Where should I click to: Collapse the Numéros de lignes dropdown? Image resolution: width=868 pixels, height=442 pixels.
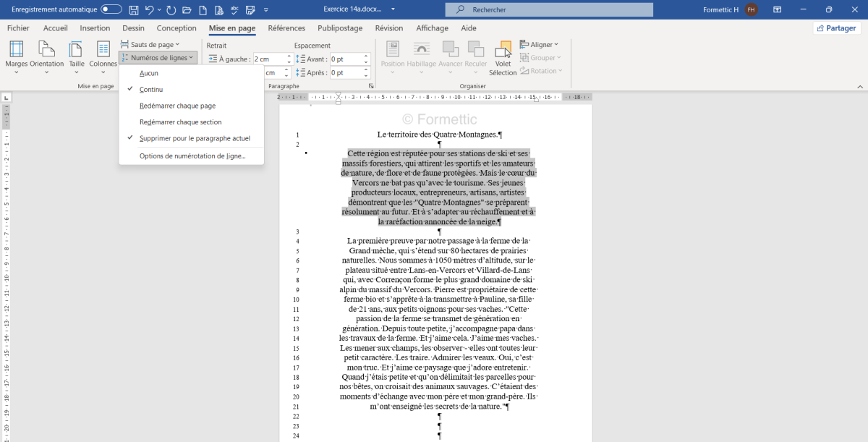(x=158, y=58)
